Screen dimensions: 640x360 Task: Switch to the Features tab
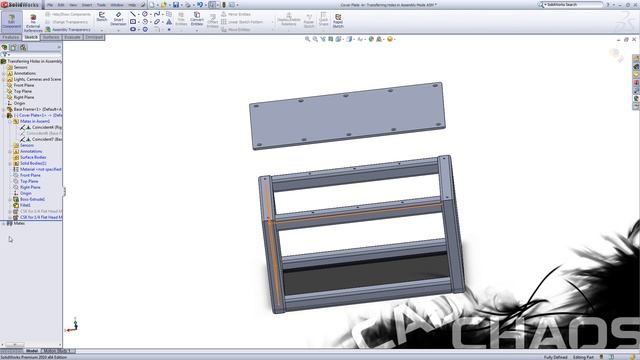pos(11,37)
